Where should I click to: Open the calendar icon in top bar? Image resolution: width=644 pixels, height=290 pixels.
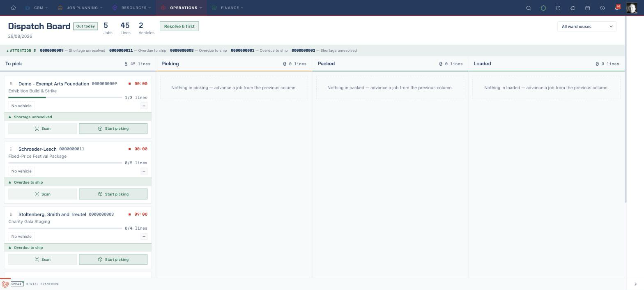click(x=588, y=8)
